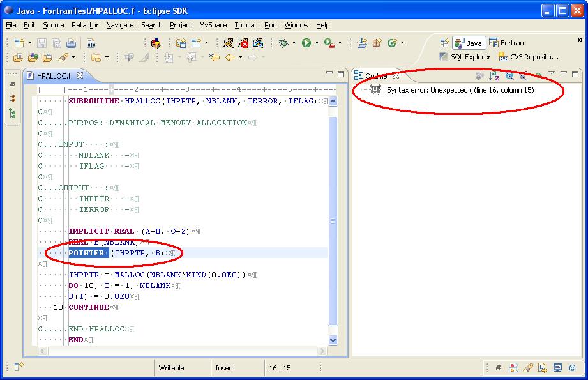Open the External Tools dropdown arrow
The height and width of the screenshot is (380, 588).
click(340, 43)
